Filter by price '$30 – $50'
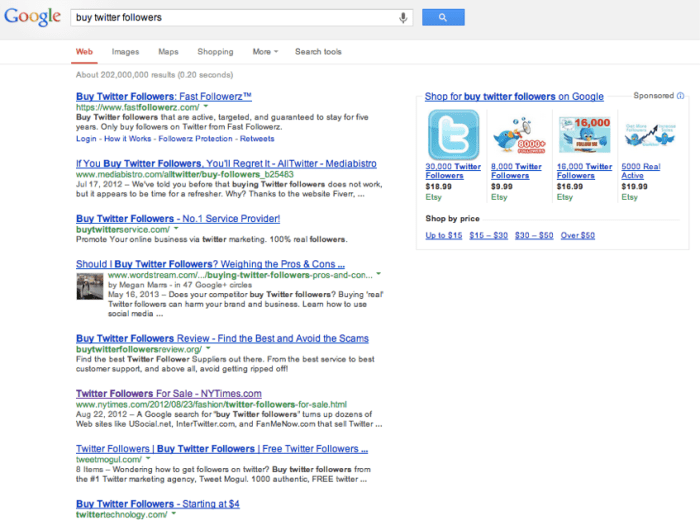This screenshot has height=520, width=700. 534,235
